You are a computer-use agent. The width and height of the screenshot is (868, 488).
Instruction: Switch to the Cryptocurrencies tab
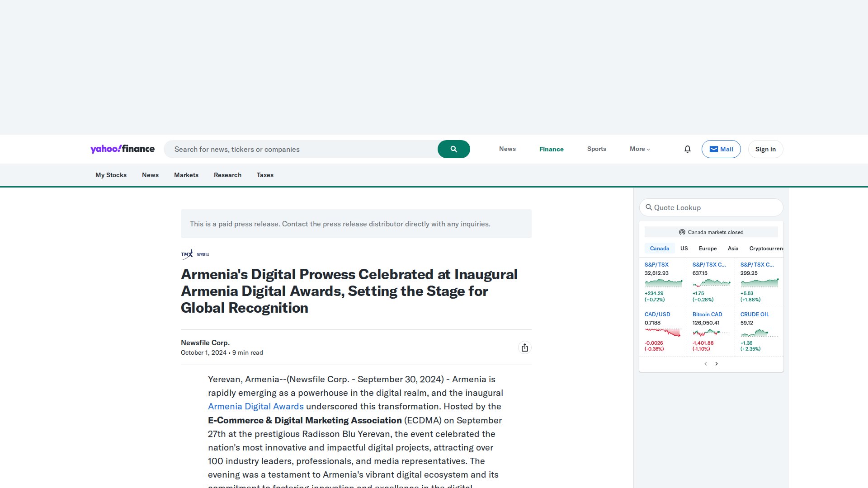tap(766, 248)
